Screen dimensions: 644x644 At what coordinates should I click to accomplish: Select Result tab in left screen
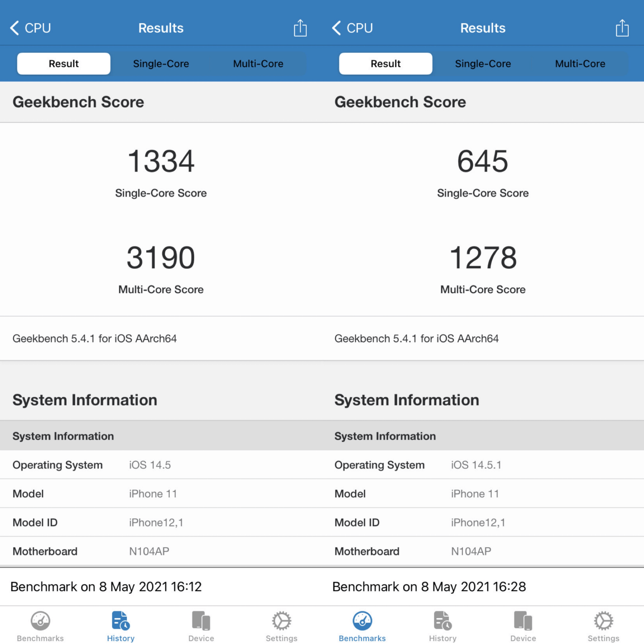[64, 63]
